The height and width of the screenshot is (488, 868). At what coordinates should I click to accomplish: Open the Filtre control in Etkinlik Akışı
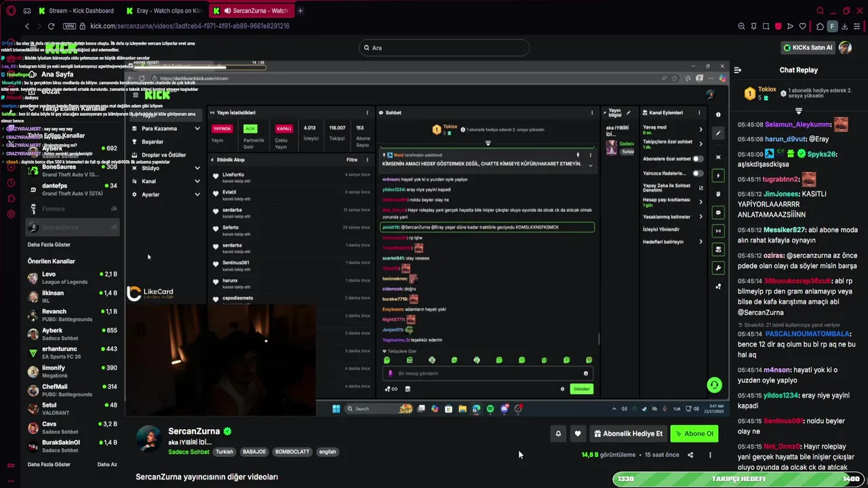[x=357, y=160]
